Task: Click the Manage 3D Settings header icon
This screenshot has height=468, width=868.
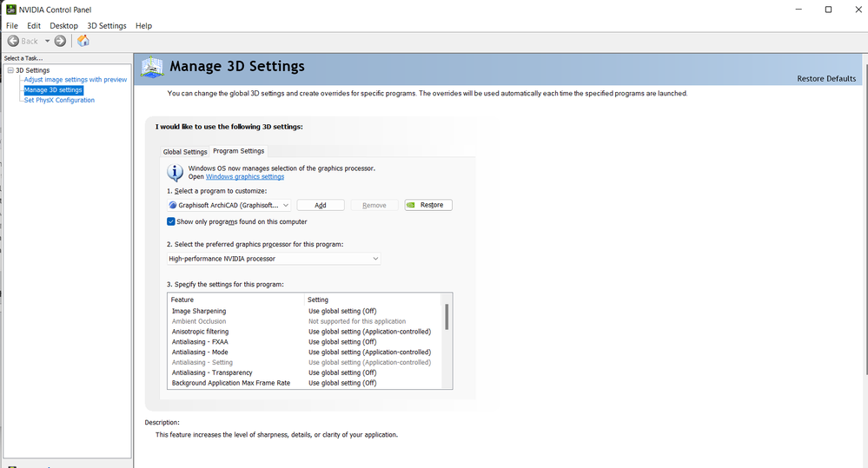Action: click(x=152, y=68)
